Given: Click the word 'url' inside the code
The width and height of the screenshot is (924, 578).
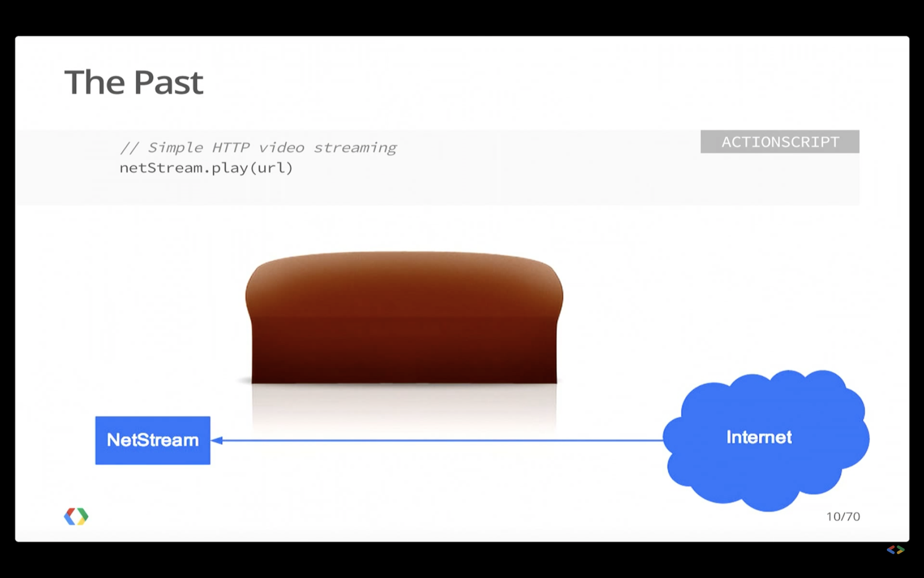Looking at the screenshot, I should coord(271,168).
